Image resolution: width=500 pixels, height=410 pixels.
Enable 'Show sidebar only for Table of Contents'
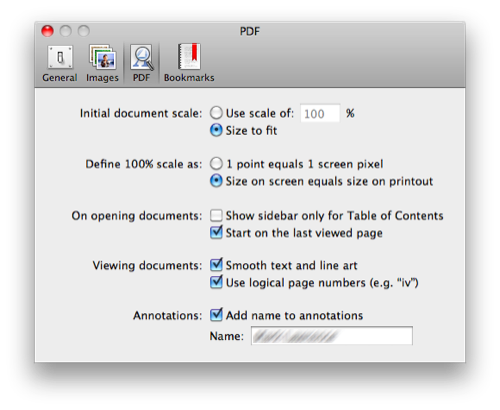click(216, 216)
